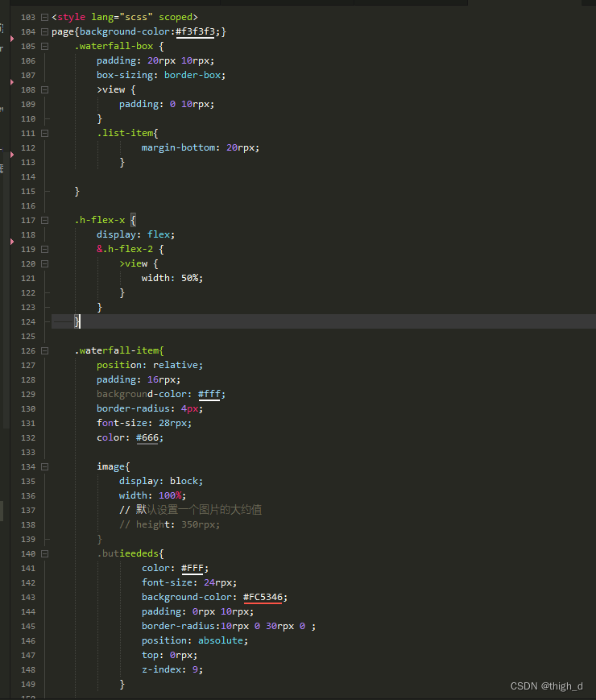This screenshot has height=700, width=596.
Task: Select line number 124 in the gutter
Action: [28, 322]
